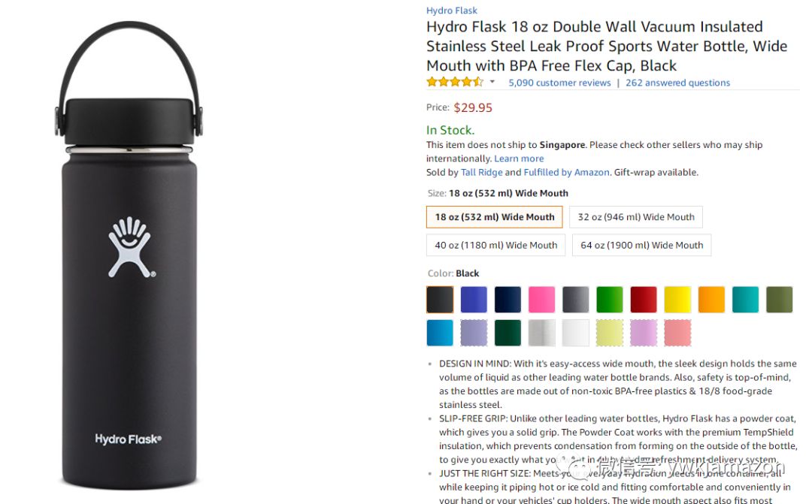This screenshot has height=504, width=812.
Task: Open the Tall Ridge seller page
Action: 481,172
